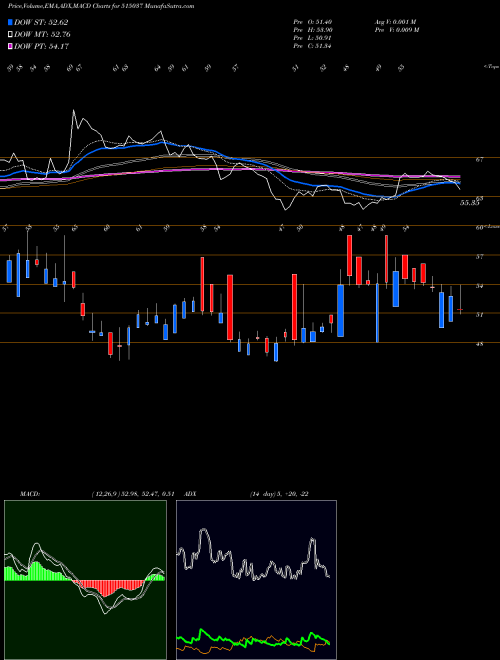
Task: Click the blue DOW ST legend swatch
Action: (x=10, y=22)
